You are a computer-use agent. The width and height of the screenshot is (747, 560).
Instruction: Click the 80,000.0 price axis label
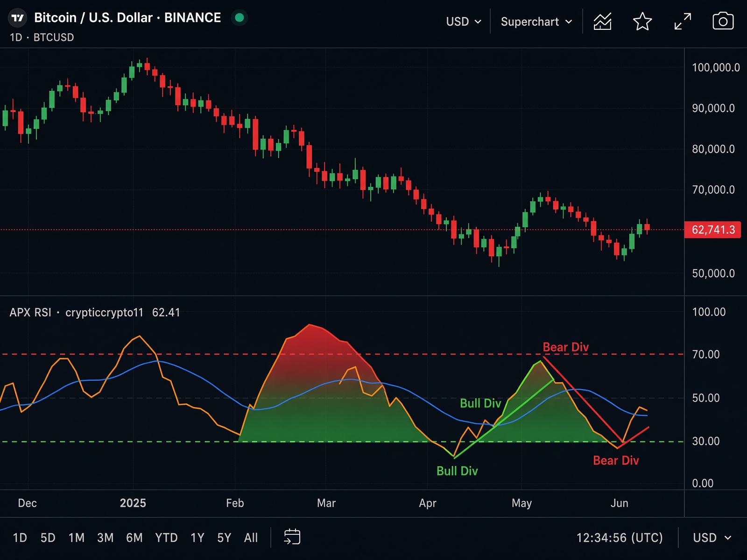[713, 149]
